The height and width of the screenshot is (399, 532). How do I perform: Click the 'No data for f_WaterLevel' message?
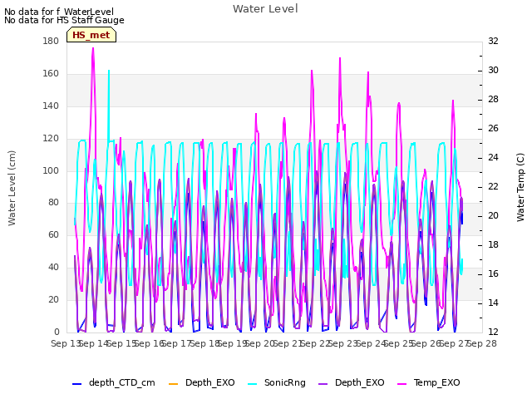[59, 12]
